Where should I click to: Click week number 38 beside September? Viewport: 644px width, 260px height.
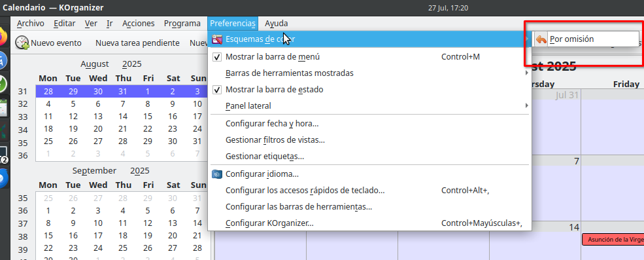click(x=23, y=236)
